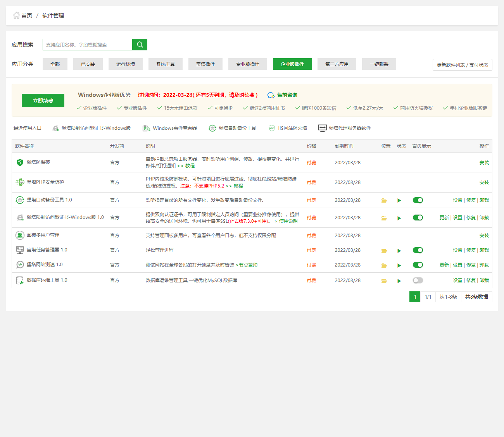This screenshot has width=504, height=437.
Task: Open recent shortcut icon for 堡塔自动备份工具
Action: pyautogui.click(x=212, y=128)
